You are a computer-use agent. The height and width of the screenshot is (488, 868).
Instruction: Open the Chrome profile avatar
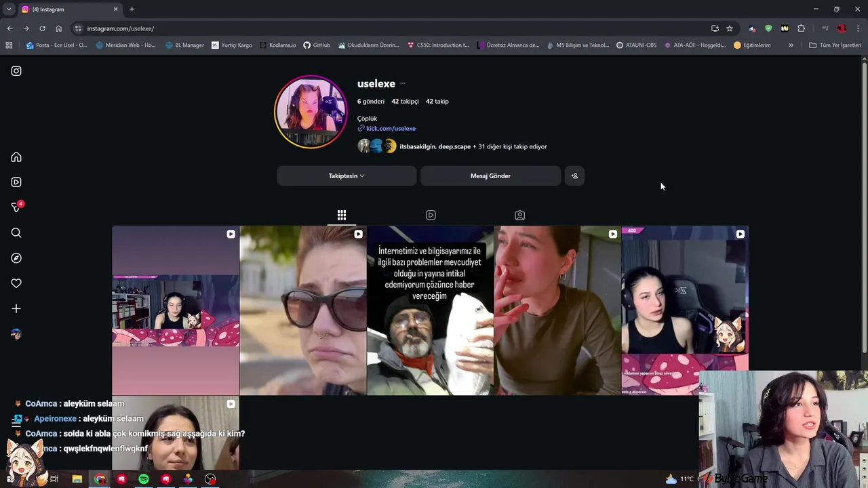tap(842, 28)
